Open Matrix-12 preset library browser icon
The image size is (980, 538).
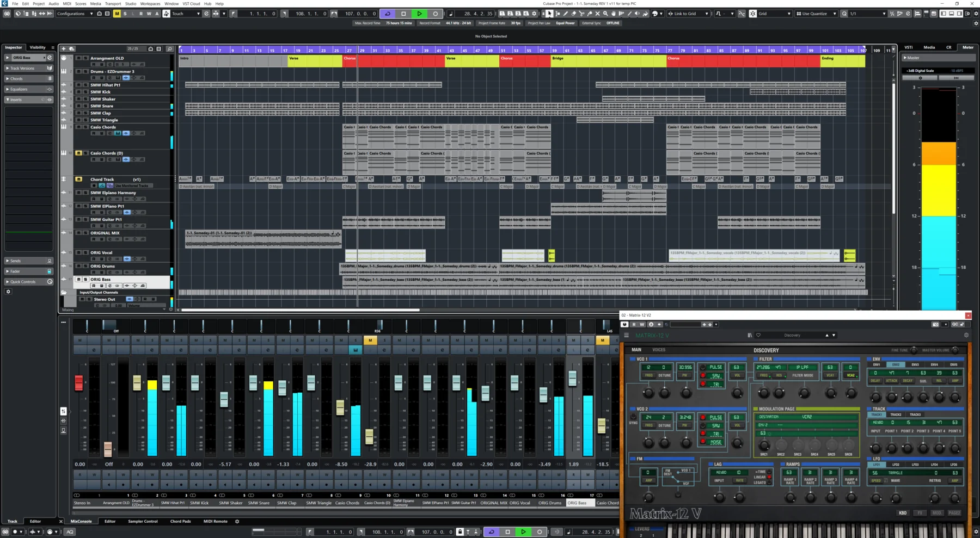750,335
